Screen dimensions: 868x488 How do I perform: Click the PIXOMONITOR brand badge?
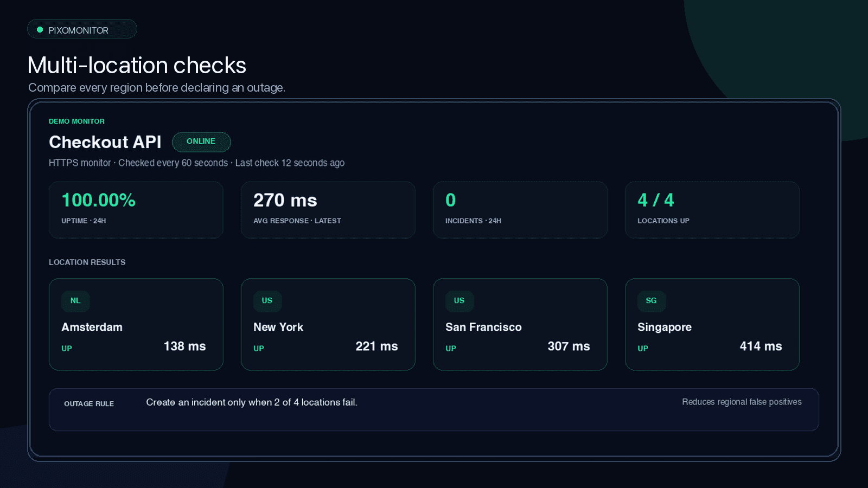(82, 29)
